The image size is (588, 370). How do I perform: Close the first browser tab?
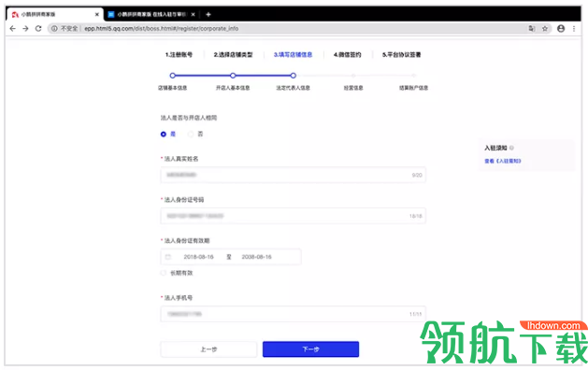[96, 14]
